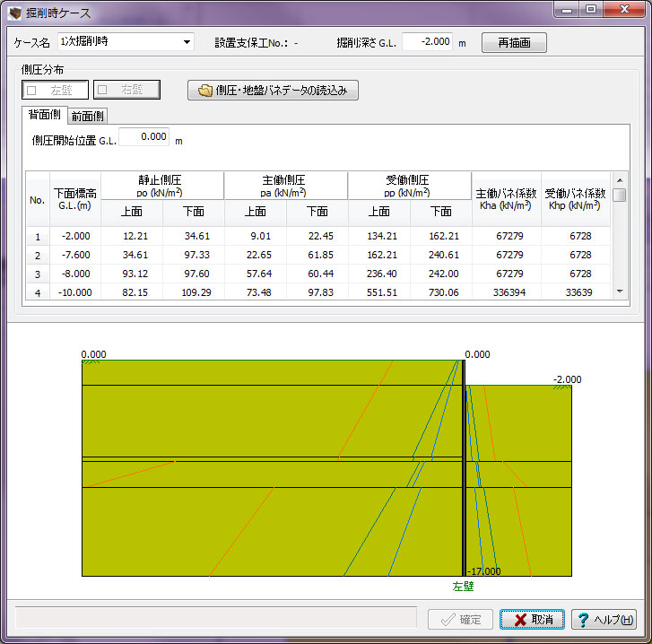Image resolution: width=652 pixels, height=644 pixels.
Task: Click the 掘削深さ G.L. input field
Action: tap(428, 42)
